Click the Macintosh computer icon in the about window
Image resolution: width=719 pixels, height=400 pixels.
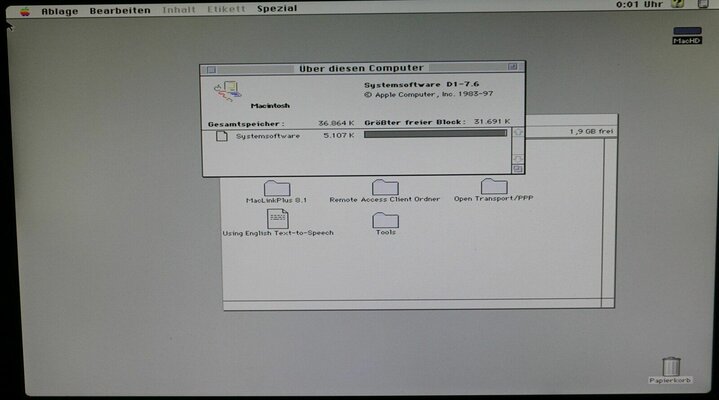229,91
